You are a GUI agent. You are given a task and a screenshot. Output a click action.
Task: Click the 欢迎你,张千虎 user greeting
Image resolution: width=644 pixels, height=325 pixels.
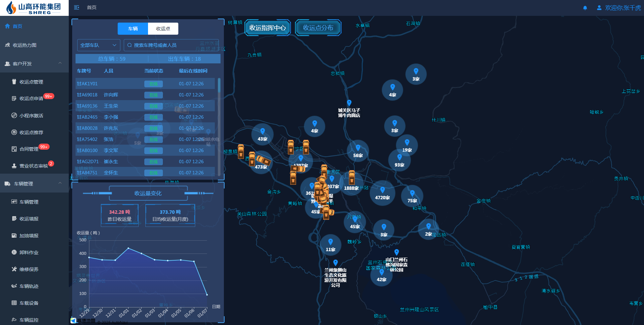pos(623,8)
